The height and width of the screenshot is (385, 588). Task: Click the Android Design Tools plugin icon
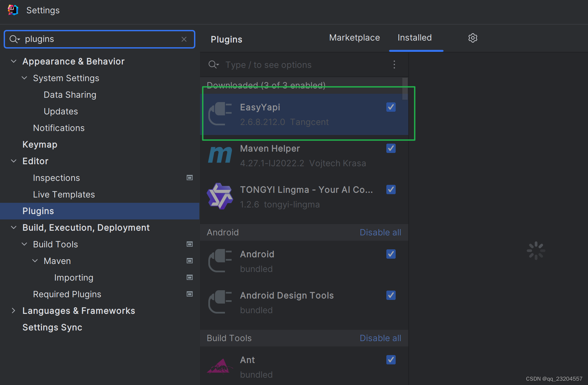click(220, 302)
